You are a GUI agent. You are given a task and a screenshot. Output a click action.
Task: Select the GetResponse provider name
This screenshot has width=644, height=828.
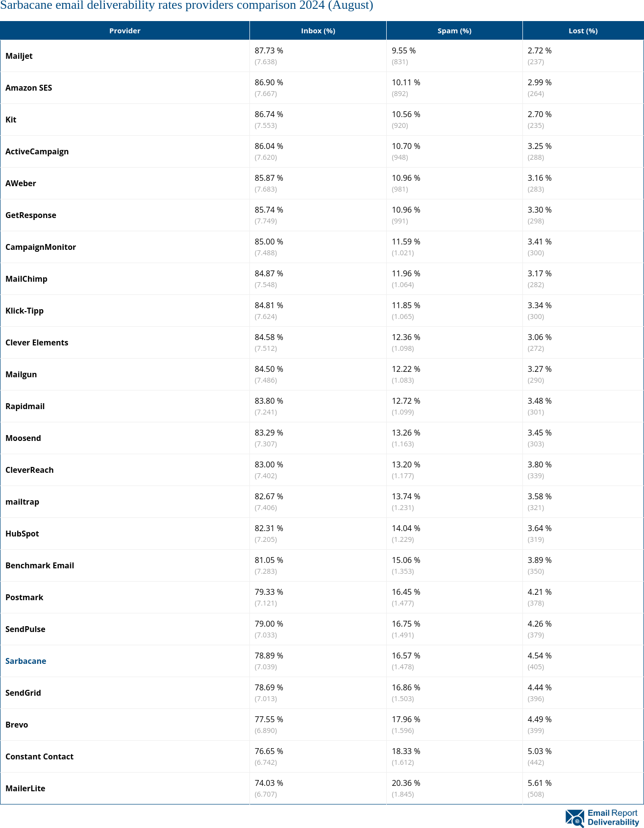coord(31,215)
